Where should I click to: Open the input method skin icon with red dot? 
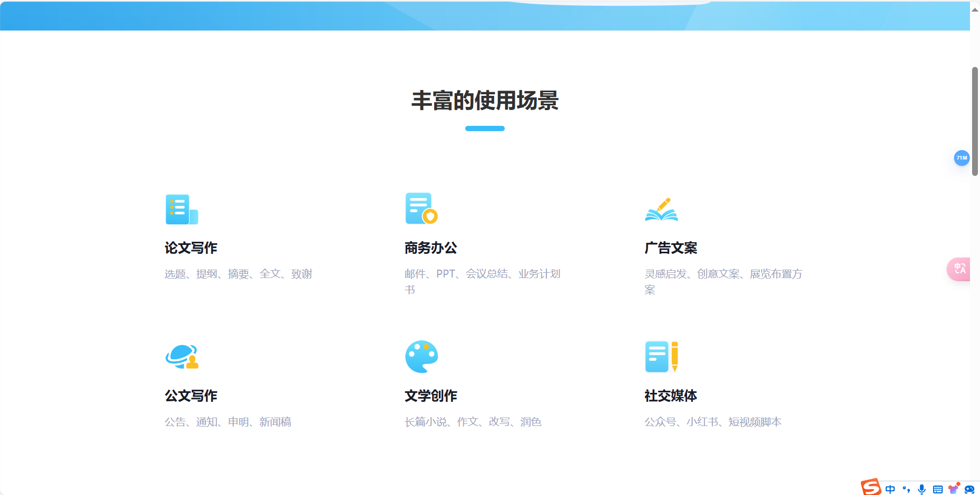tap(954, 489)
